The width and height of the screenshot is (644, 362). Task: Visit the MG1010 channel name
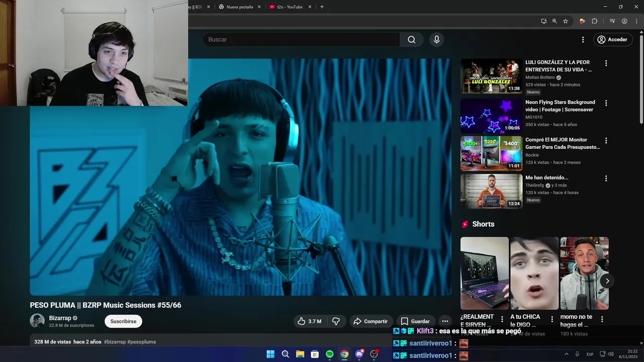tap(534, 117)
